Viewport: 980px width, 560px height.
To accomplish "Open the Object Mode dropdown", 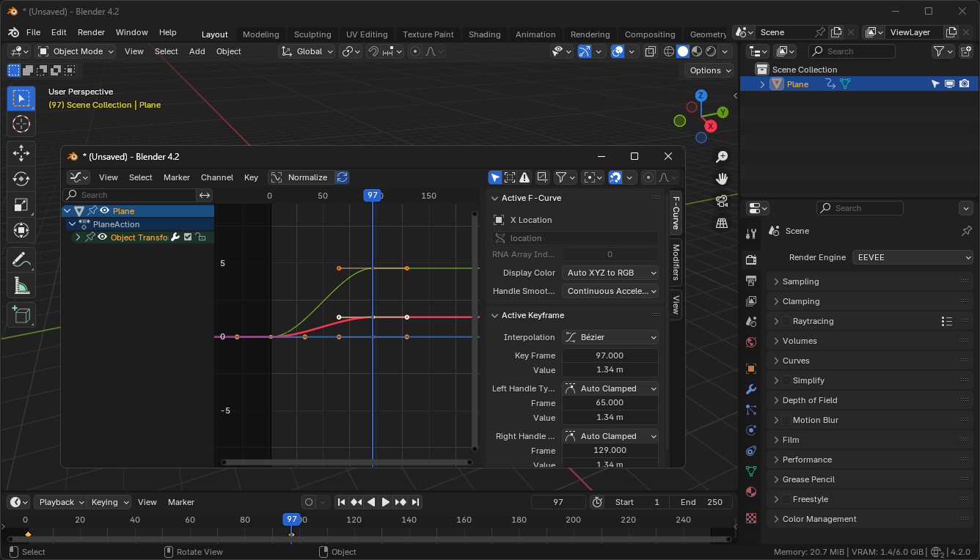I will point(76,51).
